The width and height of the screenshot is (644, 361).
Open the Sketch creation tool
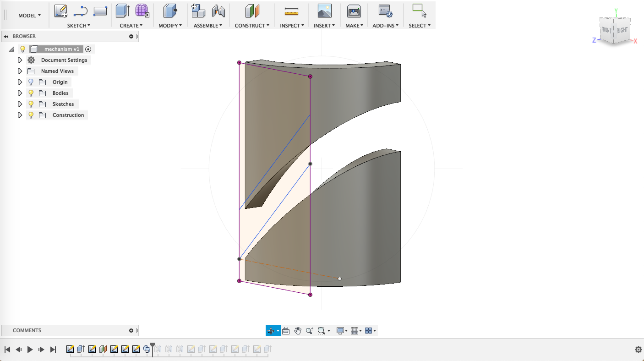(61, 10)
